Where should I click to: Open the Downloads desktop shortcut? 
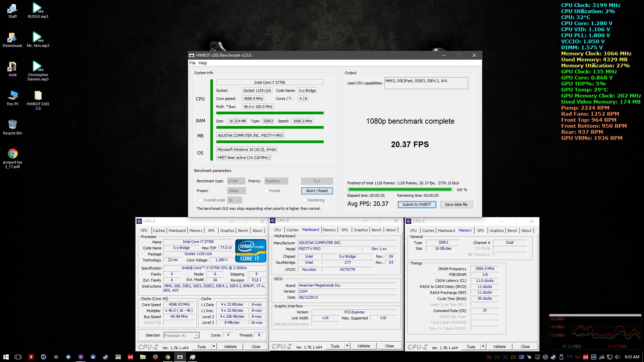[12, 40]
